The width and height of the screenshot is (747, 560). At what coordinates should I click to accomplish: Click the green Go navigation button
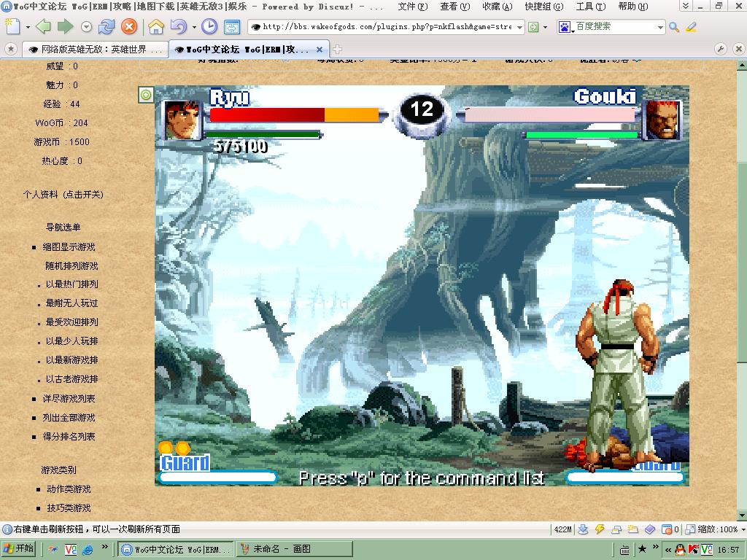pyautogui.click(x=533, y=27)
